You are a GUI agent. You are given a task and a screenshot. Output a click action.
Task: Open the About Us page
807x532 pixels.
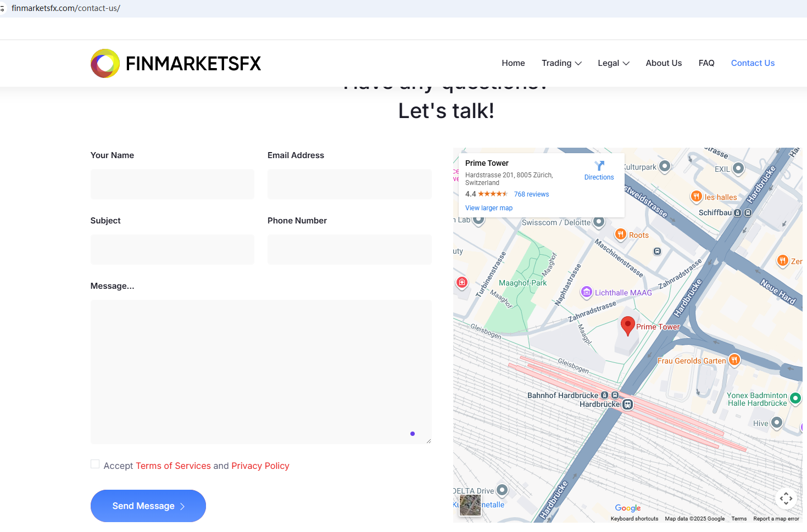(x=664, y=63)
